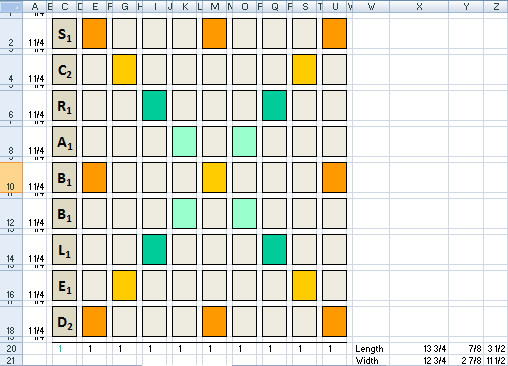This screenshot has height=366, width=508.
Task: Click dark green square in row 6, column I
Action: 155,105
